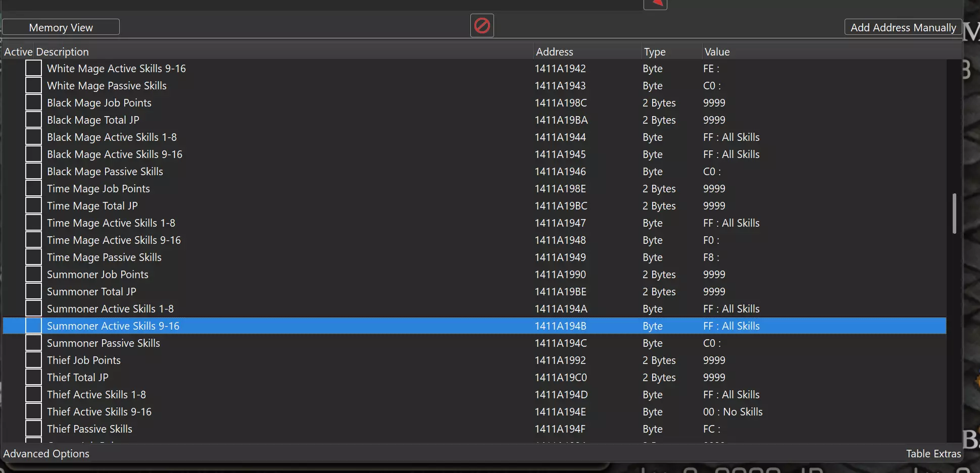The image size is (980, 473).
Task: Click the Active column header
Action: pos(18,51)
